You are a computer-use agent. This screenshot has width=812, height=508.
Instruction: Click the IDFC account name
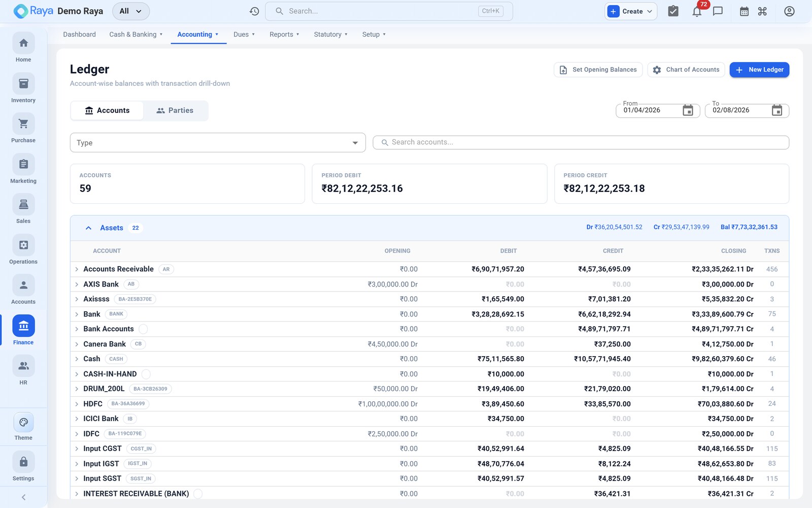coord(91,434)
